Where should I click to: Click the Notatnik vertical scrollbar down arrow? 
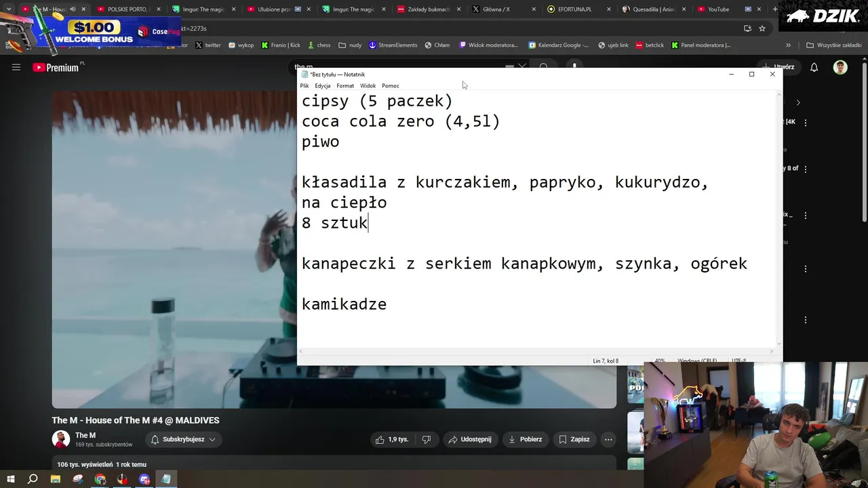pos(779,344)
